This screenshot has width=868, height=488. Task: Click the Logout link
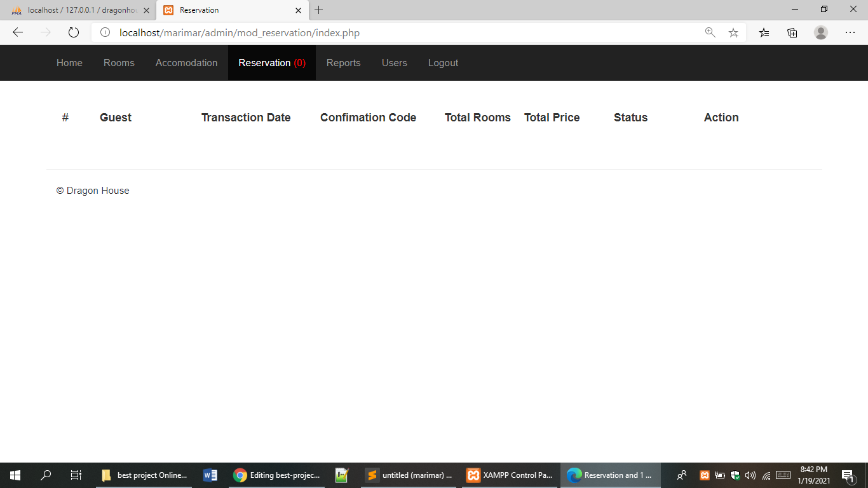(443, 62)
